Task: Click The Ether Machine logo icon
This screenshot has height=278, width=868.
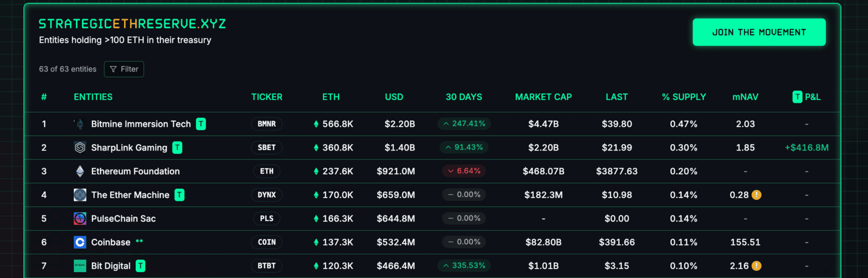Action: tap(80, 195)
